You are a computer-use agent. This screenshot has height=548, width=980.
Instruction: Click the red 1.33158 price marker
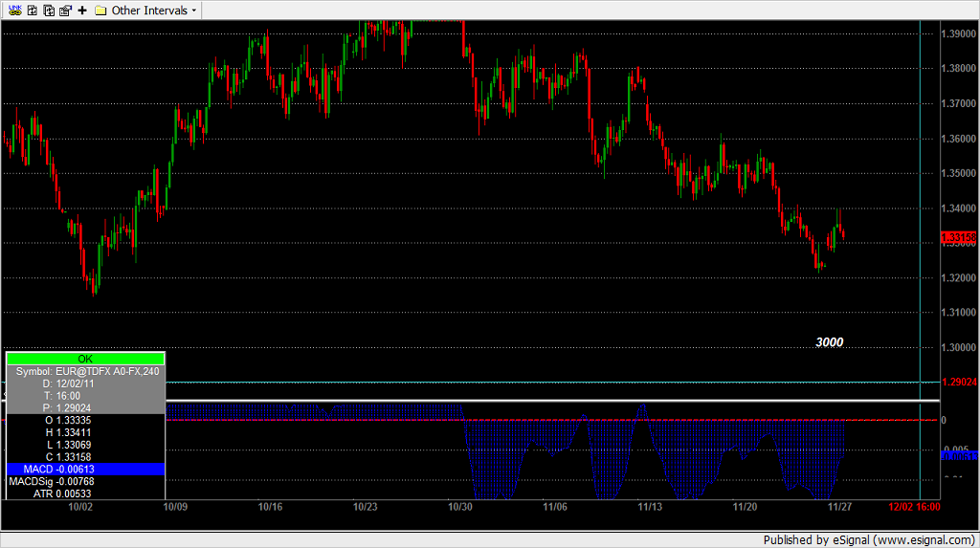point(959,237)
